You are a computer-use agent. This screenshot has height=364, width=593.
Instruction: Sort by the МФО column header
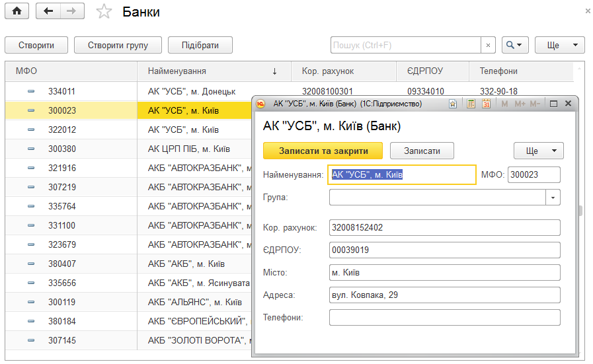71,71
